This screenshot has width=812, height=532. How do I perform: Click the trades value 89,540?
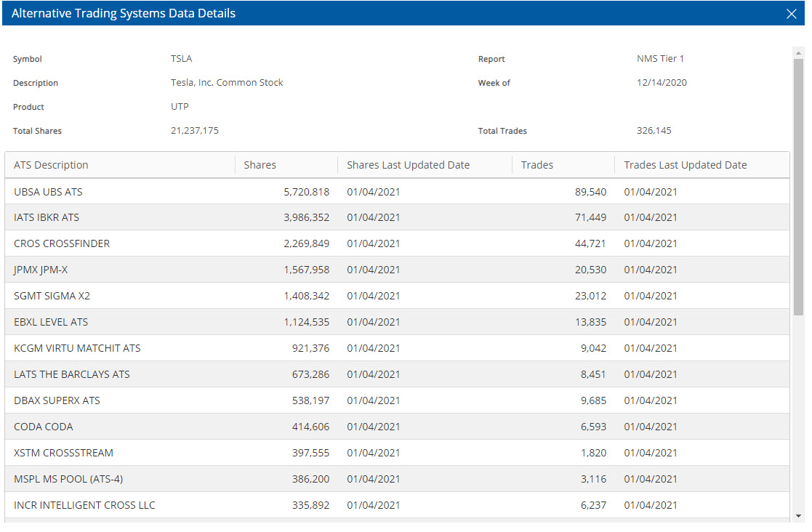pos(590,192)
